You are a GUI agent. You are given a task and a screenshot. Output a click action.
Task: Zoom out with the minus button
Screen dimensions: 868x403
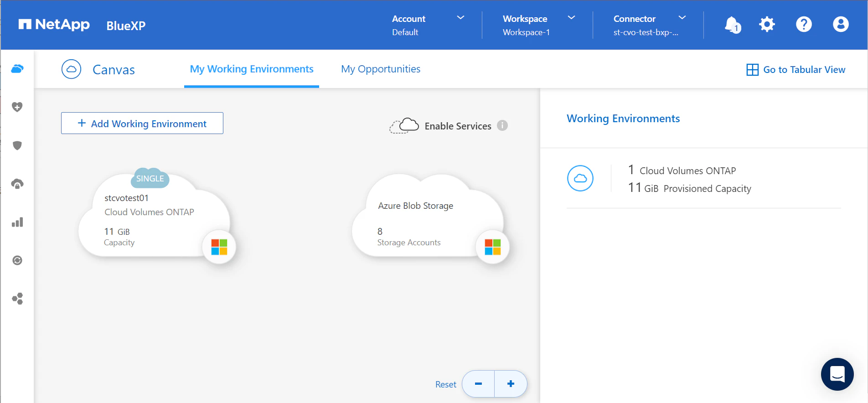[x=478, y=384]
